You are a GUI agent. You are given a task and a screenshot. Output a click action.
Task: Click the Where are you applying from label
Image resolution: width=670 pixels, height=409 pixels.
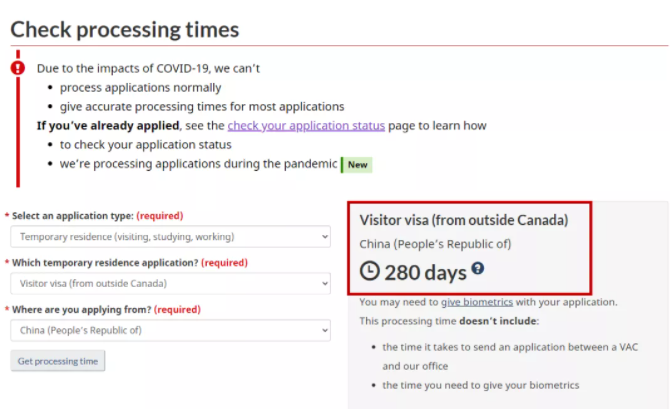[x=82, y=309]
